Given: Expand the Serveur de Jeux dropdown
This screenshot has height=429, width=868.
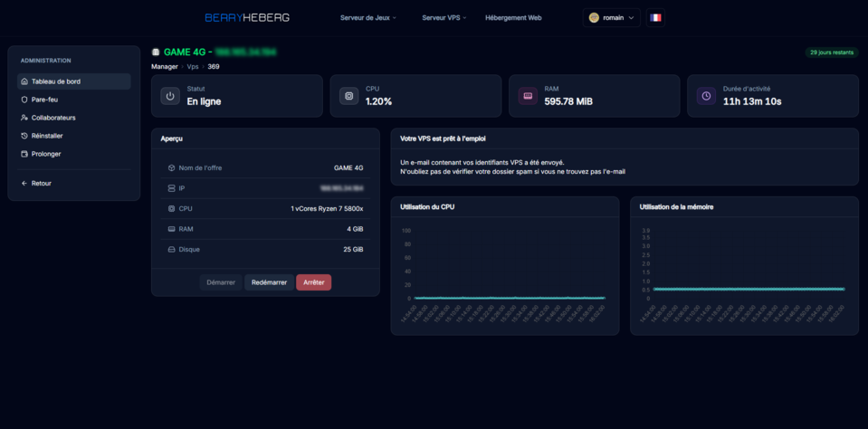Looking at the screenshot, I should (x=368, y=18).
